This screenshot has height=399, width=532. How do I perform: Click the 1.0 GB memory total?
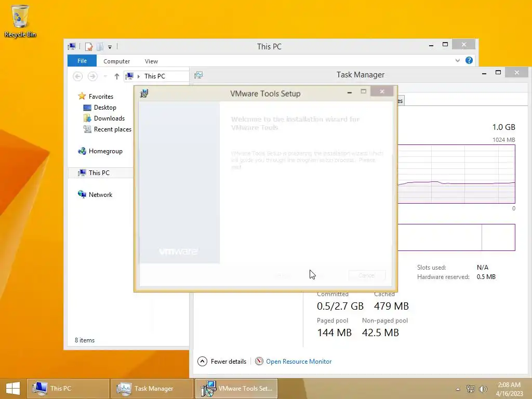coord(503,127)
